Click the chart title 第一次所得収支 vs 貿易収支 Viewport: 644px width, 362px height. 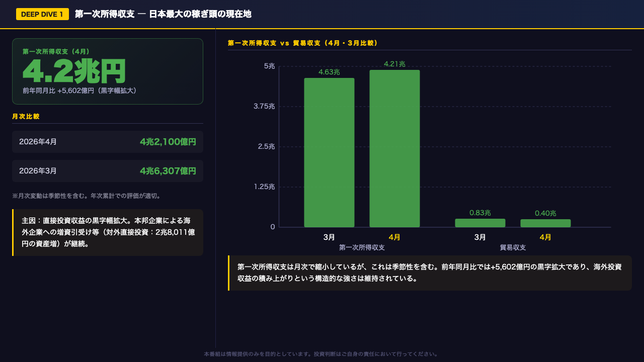click(302, 43)
